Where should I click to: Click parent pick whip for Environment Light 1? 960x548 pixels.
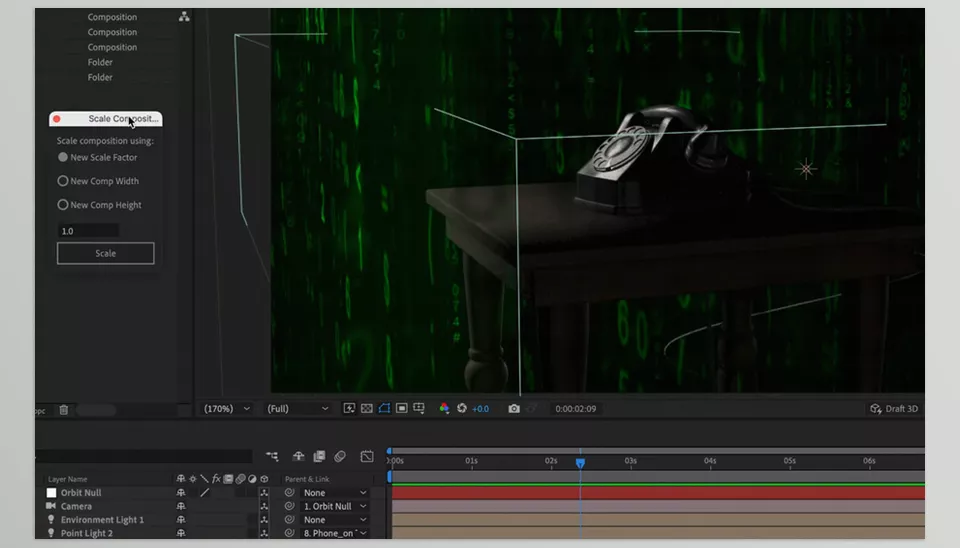point(290,520)
